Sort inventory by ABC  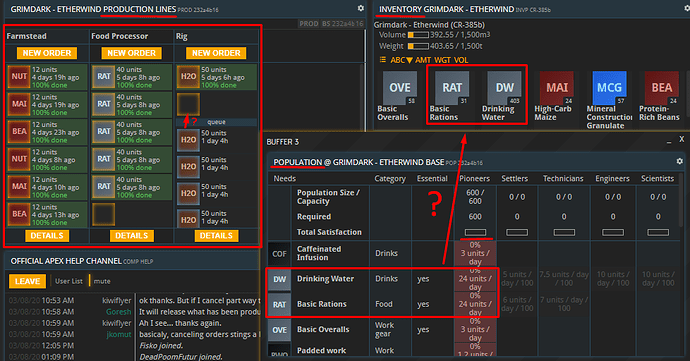pyautogui.click(x=401, y=60)
